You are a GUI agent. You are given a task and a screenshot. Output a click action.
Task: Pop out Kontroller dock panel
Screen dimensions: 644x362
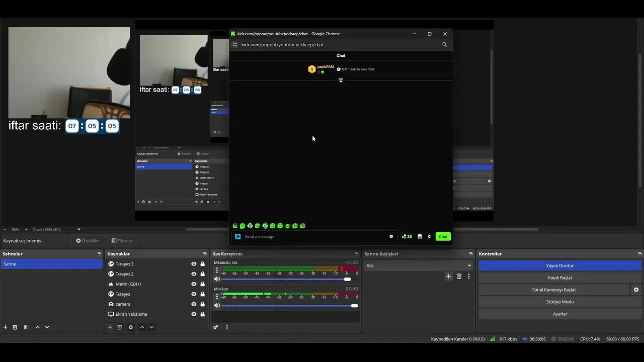[x=639, y=254]
